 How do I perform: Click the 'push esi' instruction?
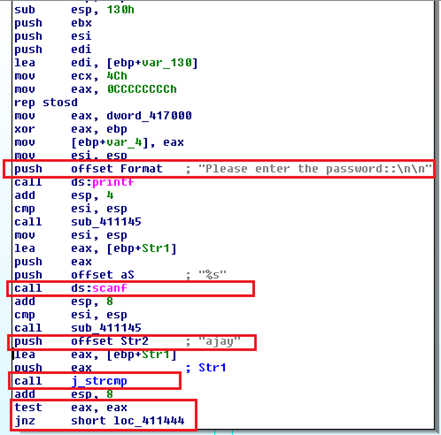(53, 36)
